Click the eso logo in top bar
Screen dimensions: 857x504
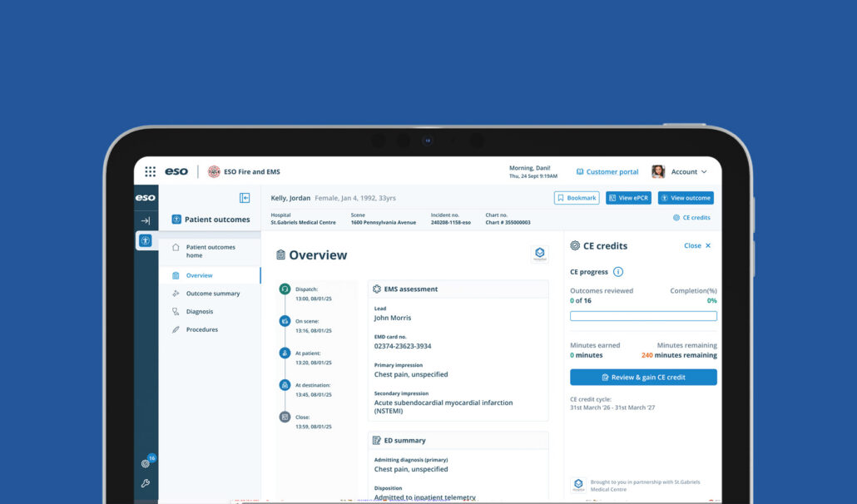(176, 171)
